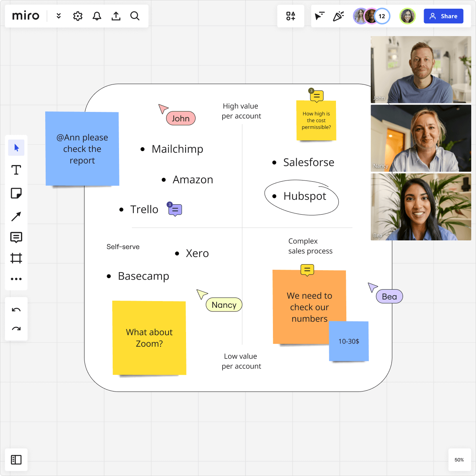The width and height of the screenshot is (476, 476).
Task: Click Bea's video thumbnail
Action: (421, 207)
